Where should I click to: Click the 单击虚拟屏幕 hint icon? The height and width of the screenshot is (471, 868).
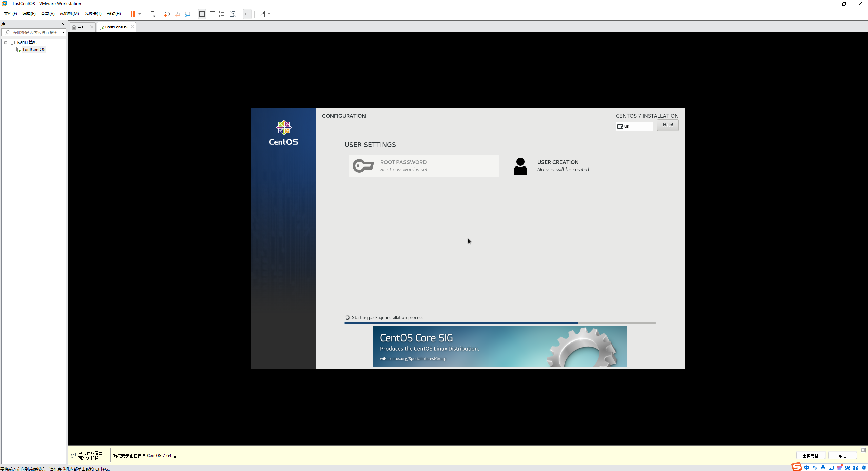(73, 455)
